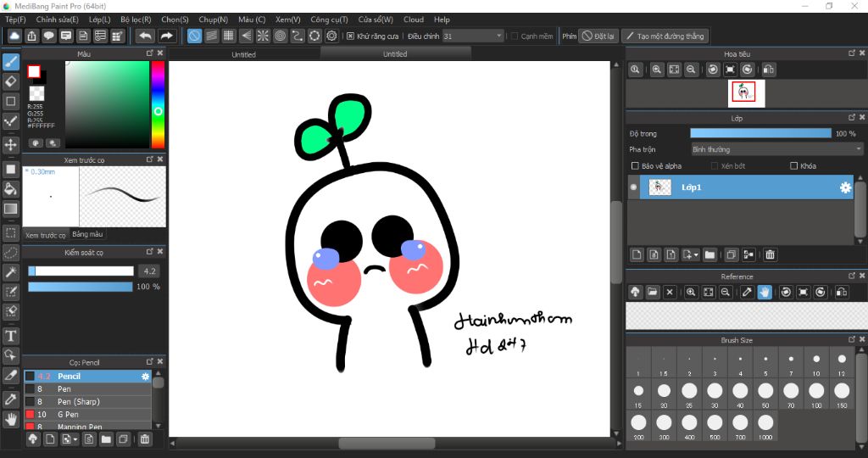Click Tạo một đường thẳng button
Viewport: 868px width, 458px height.
click(x=664, y=36)
